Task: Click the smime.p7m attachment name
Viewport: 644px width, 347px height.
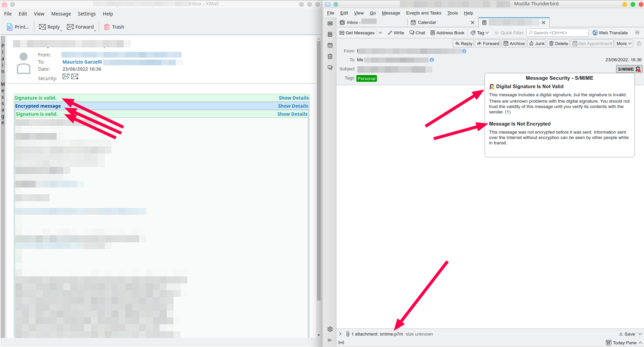Action: (391, 334)
